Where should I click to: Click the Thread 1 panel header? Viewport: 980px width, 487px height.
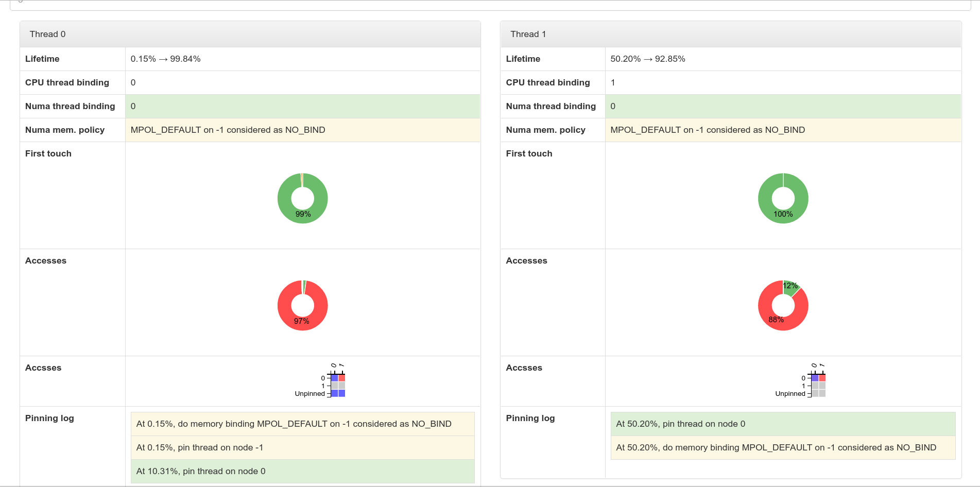(x=730, y=34)
